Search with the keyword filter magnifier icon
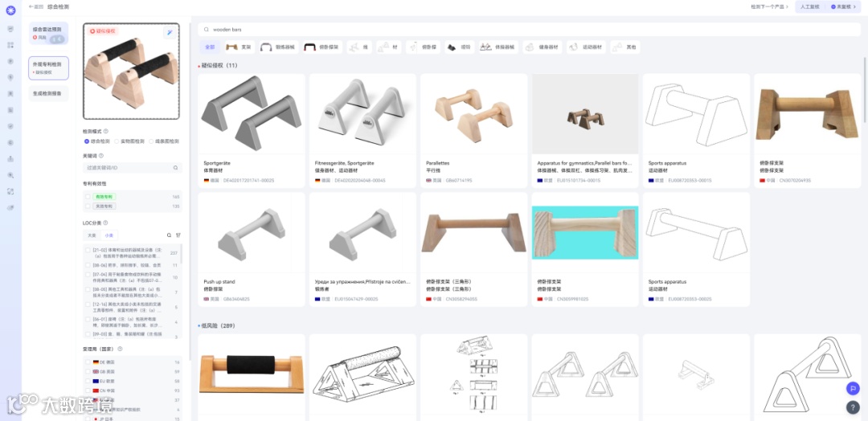 pos(175,168)
